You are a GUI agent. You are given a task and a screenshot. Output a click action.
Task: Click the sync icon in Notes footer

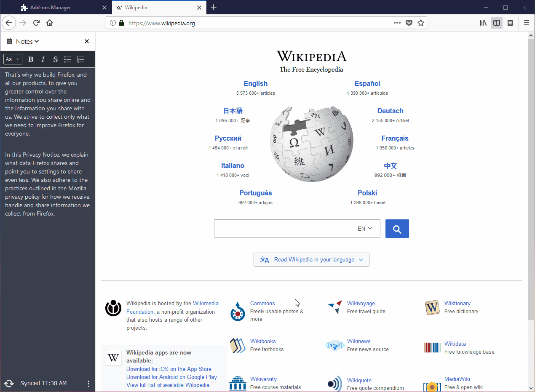tap(8, 384)
